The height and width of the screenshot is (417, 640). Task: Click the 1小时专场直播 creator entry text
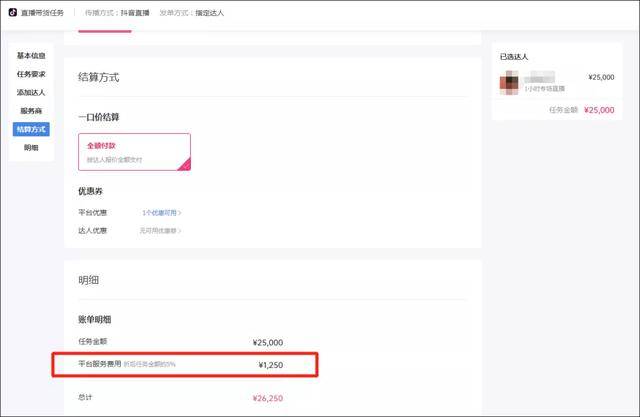tap(549, 89)
